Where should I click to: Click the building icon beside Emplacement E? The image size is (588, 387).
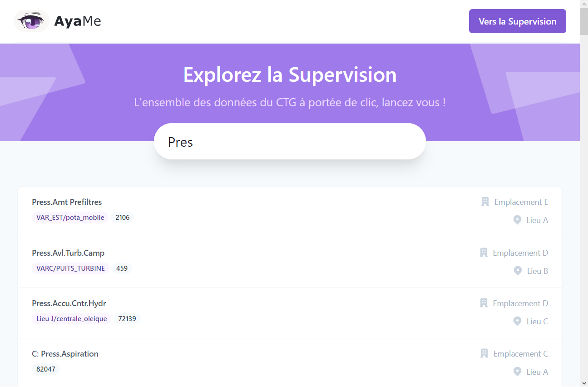click(x=485, y=202)
